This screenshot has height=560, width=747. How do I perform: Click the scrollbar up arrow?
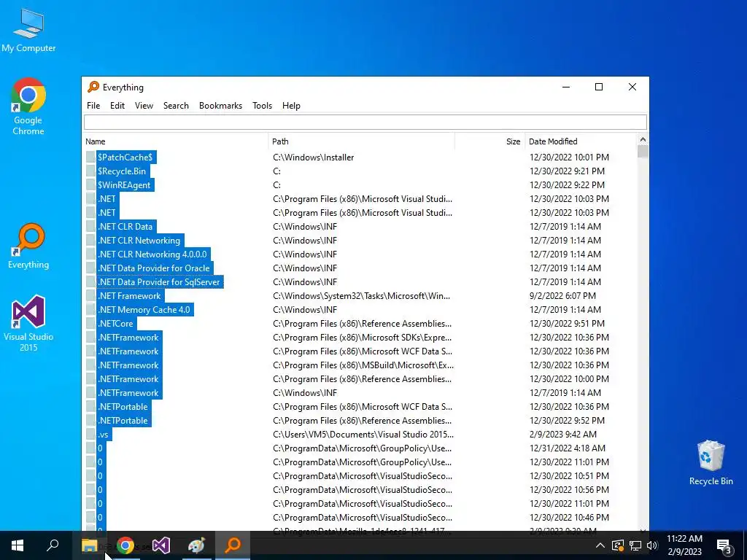coord(643,139)
